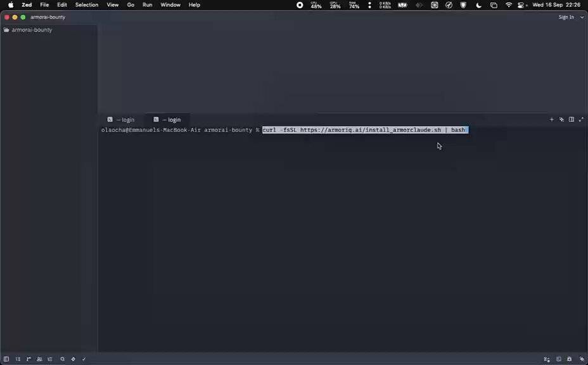
Task: Expand the user menu chevron beside Sign In
Action: 582,17
